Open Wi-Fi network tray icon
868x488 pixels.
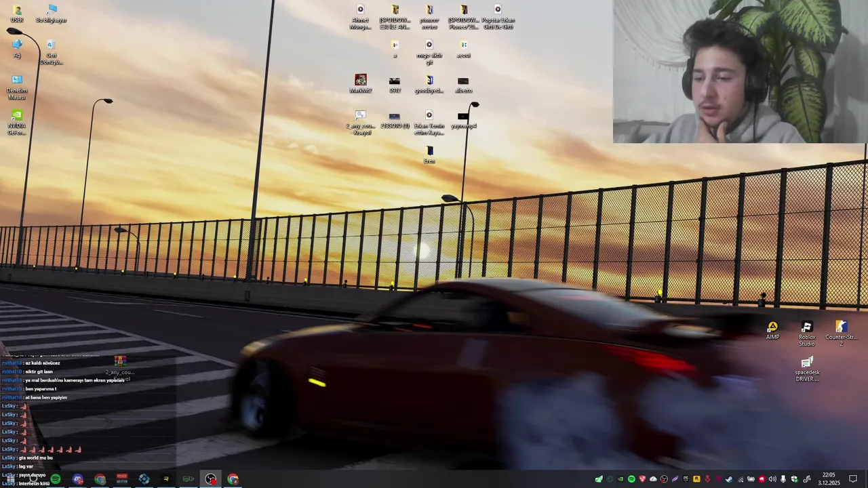(x=741, y=479)
